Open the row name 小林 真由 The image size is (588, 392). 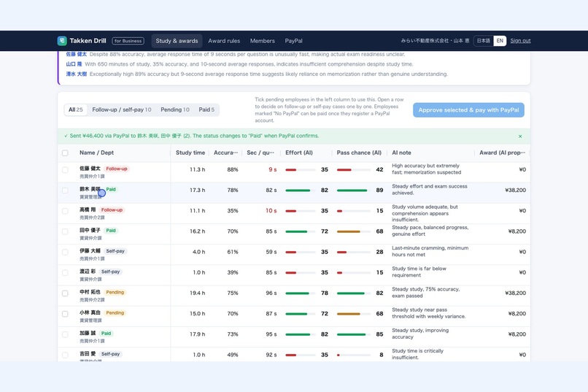(90, 312)
